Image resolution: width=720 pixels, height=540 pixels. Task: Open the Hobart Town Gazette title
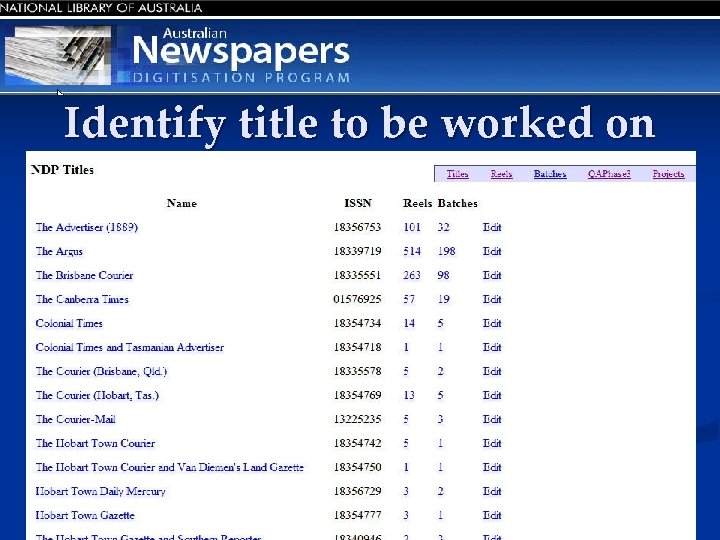click(x=85, y=515)
